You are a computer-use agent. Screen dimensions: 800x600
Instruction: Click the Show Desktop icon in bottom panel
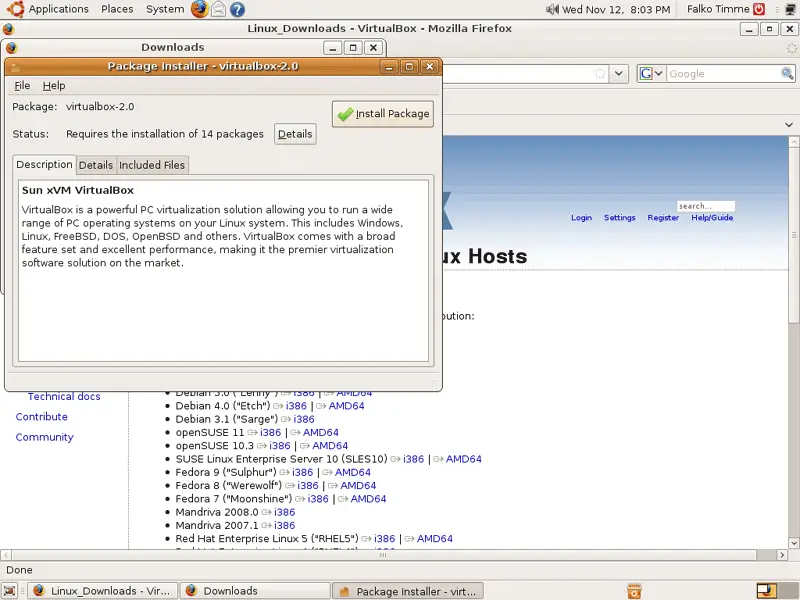(x=10, y=591)
